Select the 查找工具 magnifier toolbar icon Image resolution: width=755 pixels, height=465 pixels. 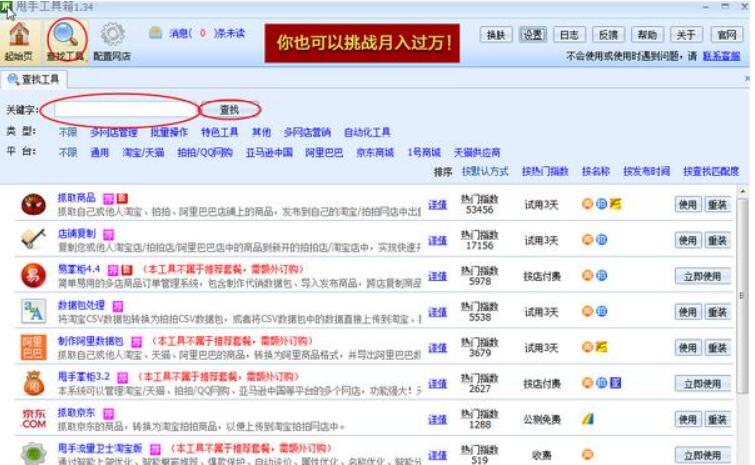click(x=65, y=36)
